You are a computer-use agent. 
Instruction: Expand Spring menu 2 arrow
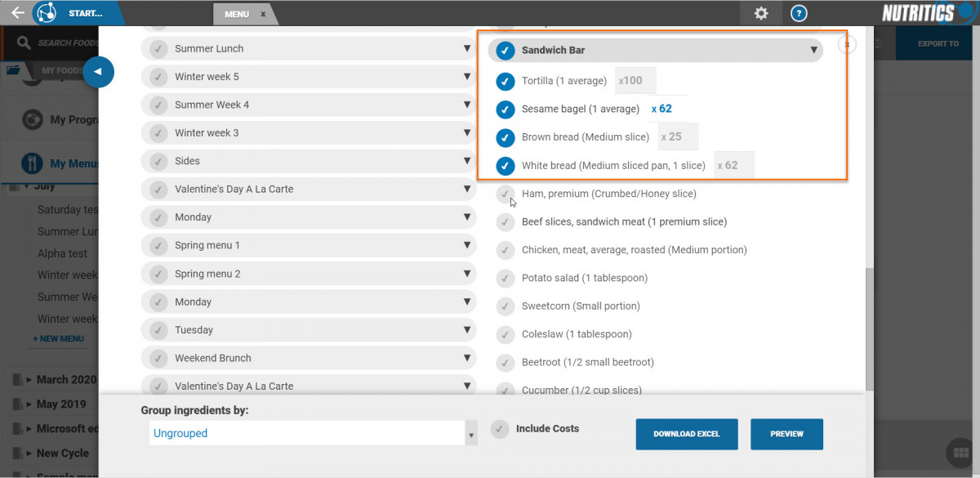coord(466,274)
